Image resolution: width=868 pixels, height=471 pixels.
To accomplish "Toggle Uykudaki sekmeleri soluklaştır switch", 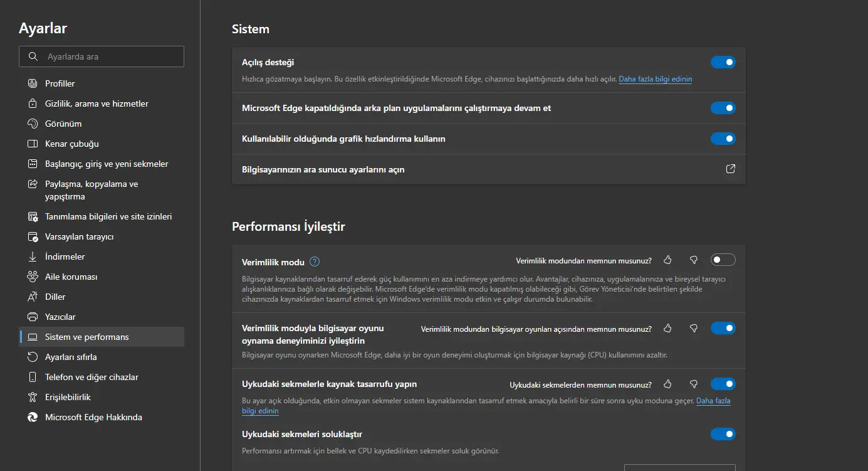I will coord(723,434).
